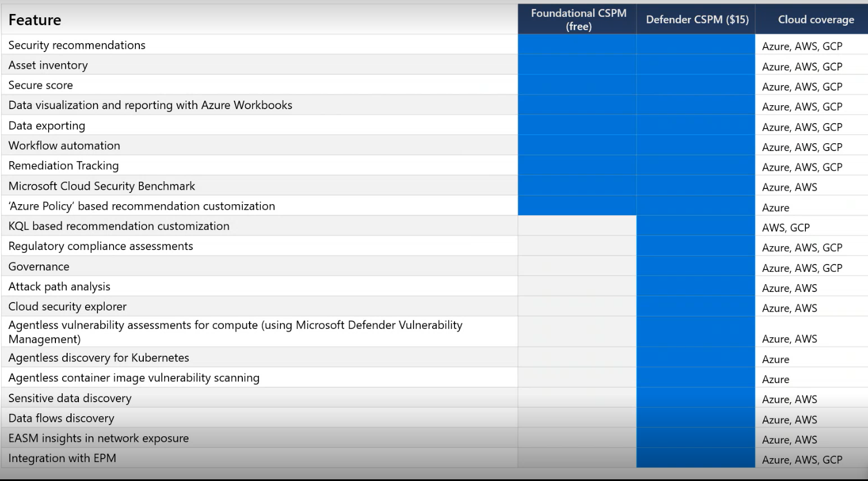Viewport: 868px width, 481px height.
Task: Click 'Azure, AWS, GCP' coverage for Governance row
Action: click(802, 268)
